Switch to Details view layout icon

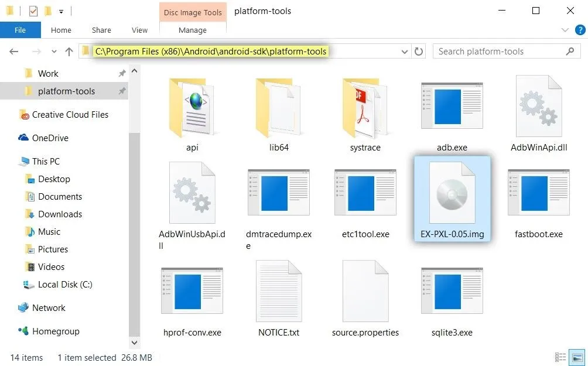coord(560,357)
